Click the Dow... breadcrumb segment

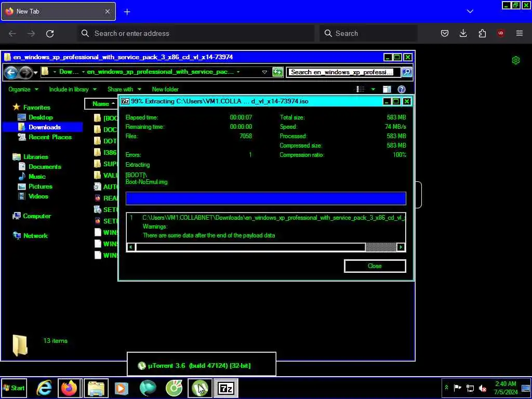[x=69, y=72]
